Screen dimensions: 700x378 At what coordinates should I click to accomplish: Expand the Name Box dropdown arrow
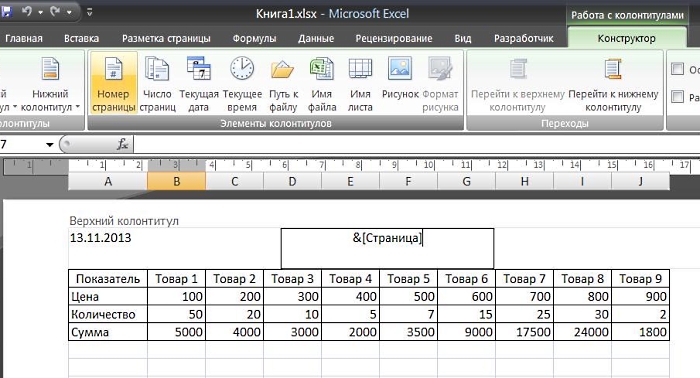[50, 145]
